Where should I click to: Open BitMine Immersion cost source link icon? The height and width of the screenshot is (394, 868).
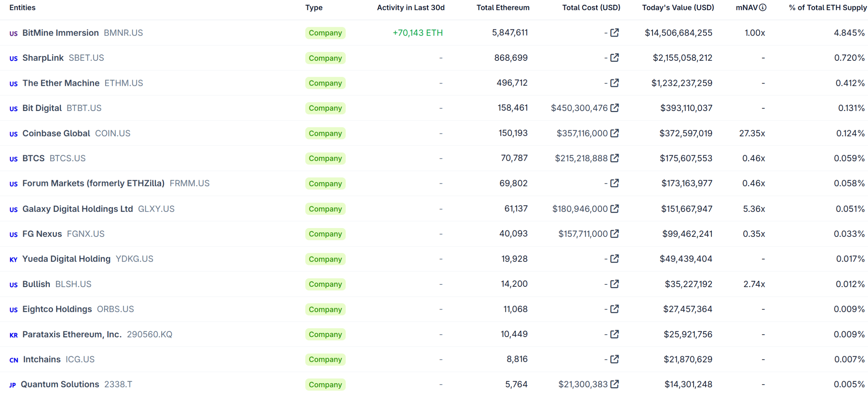pos(614,33)
